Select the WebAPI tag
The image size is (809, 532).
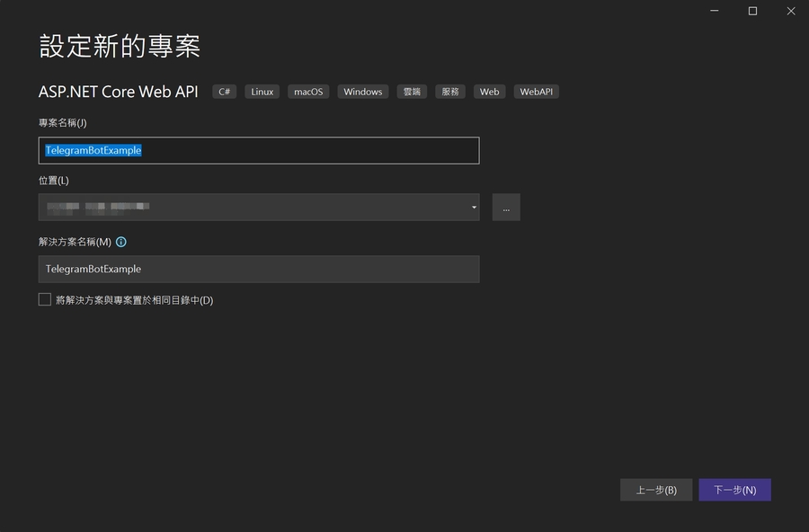click(x=536, y=92)
